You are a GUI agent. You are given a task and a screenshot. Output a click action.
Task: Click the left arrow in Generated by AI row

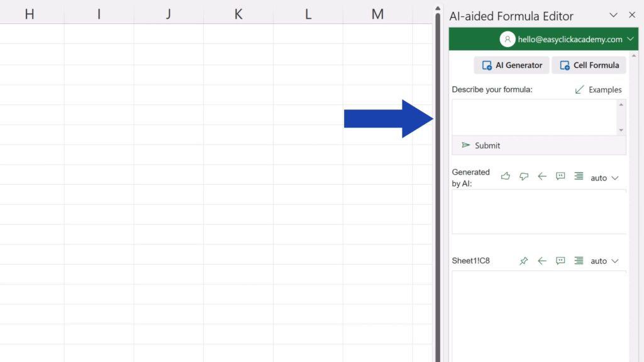coord(542,177)
